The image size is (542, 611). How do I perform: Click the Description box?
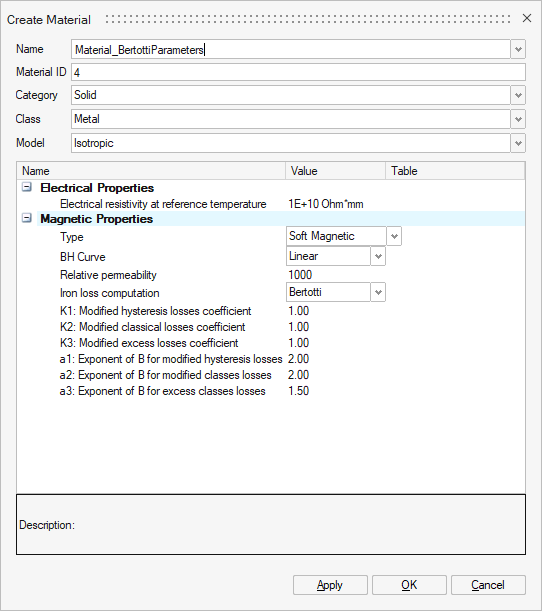coord(271,524)
